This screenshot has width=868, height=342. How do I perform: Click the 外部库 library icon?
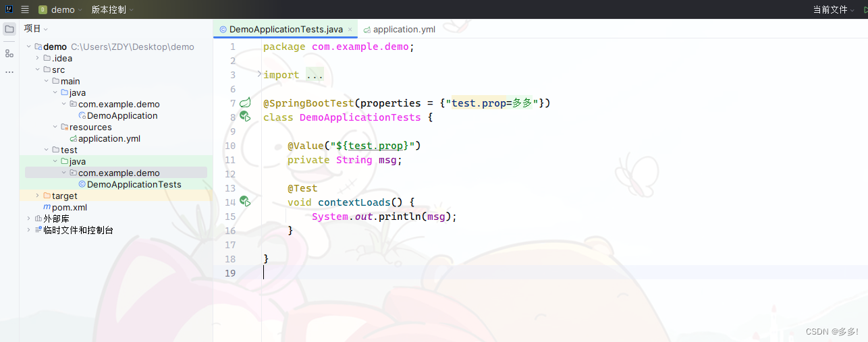pyautogui.click(x=38, y=219)
